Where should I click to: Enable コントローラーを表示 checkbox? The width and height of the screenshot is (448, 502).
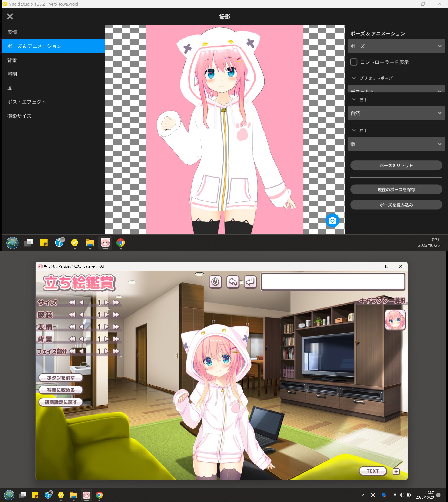pos(354,62)
